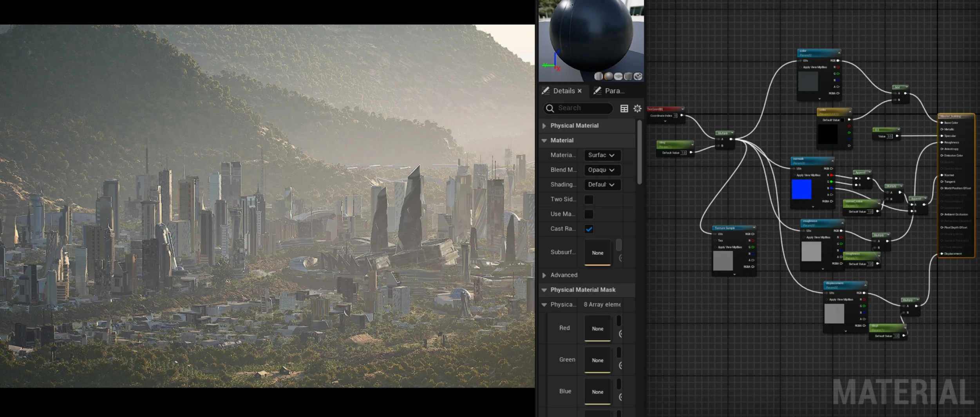Image resolution: width=980 pixels, height=417 pixels.
Task: Close the Details tab
Action: click(x=580, y=91)
